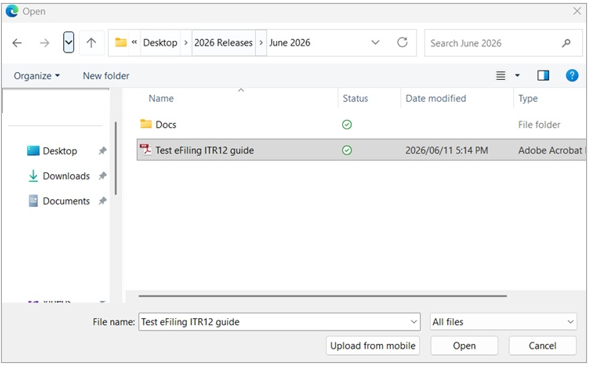596x367 pixels.
Task: Open the Organize menu
Action: (37, 76)
